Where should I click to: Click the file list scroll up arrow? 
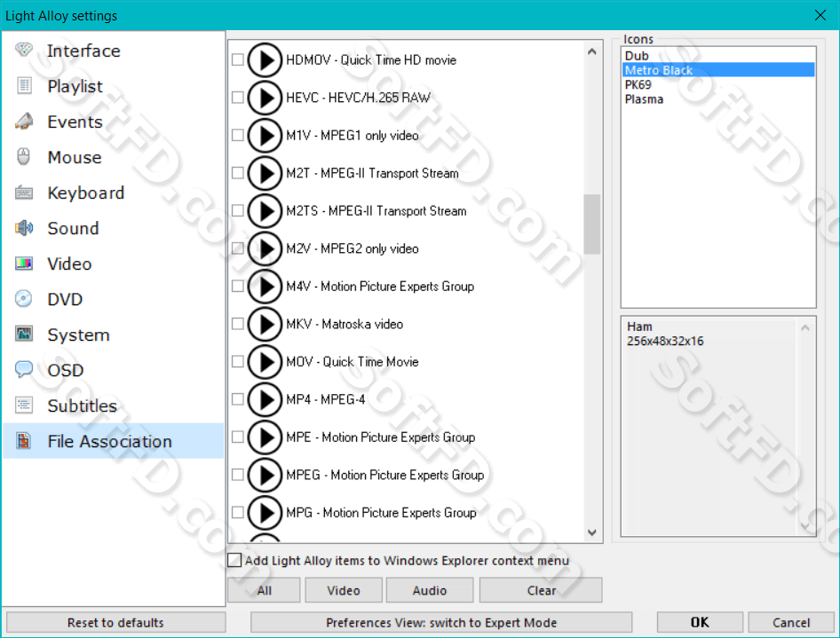pos(592,52)
